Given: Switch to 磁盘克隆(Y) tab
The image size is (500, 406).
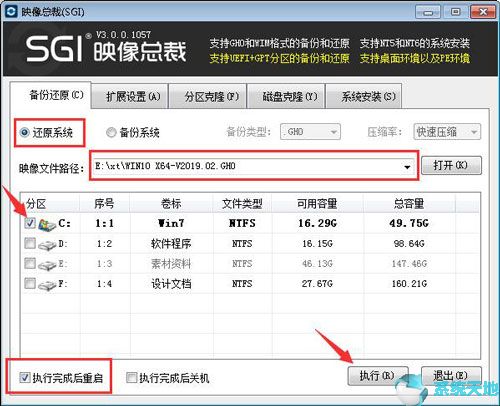Looking at the screenshot, I should 286,96.
